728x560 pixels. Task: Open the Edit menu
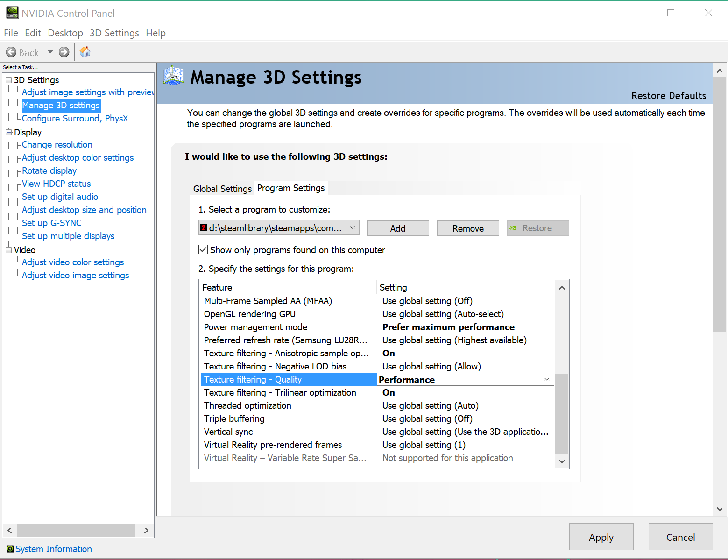(33, 33)
